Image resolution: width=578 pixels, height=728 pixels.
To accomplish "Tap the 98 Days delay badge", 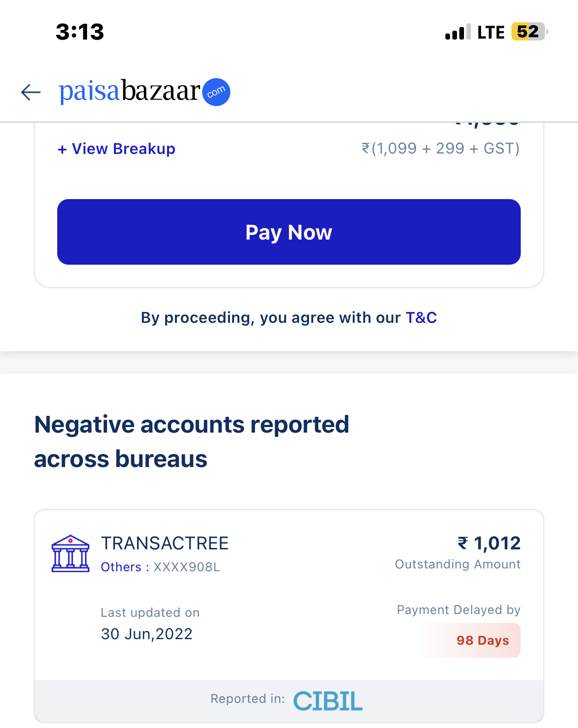I will point(483,641).
